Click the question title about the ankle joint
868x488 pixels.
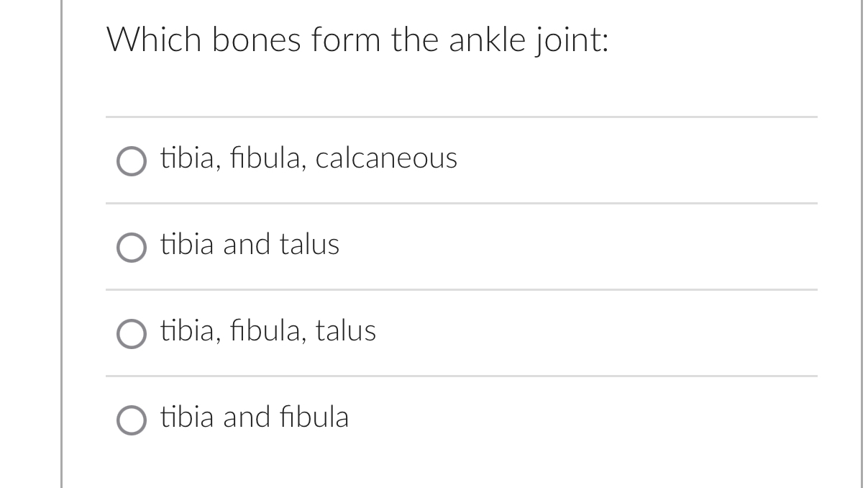point(358,40)
